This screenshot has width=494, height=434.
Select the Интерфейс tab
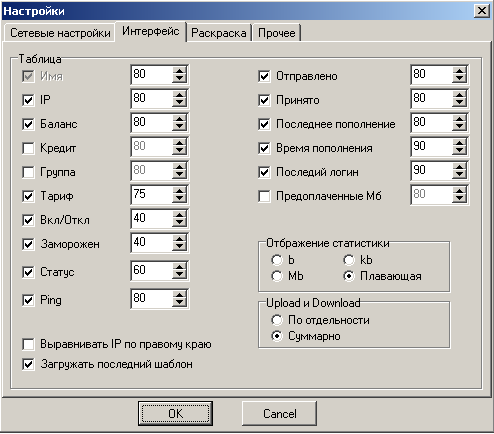tap(151, 31)
